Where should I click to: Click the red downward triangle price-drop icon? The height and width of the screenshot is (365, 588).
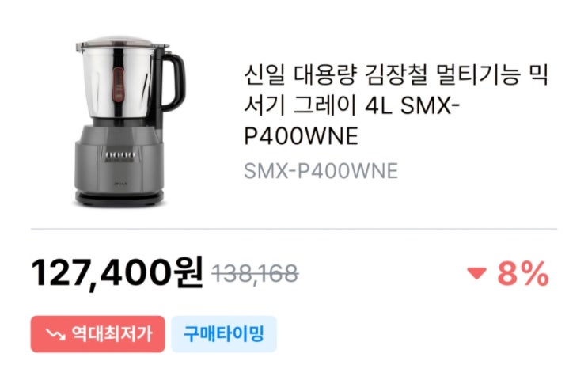click(476, 273)
